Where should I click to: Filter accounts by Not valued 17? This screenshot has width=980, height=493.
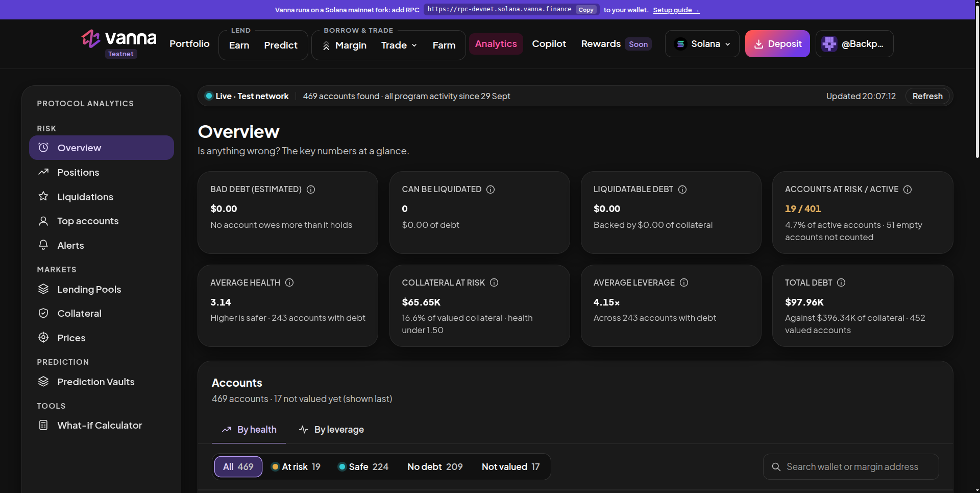pos(510,467)
